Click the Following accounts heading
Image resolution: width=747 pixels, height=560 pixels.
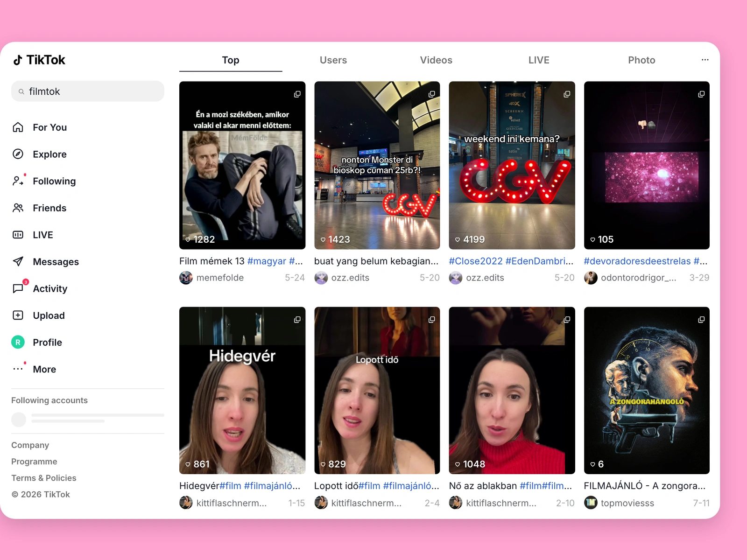pos(49,400)
